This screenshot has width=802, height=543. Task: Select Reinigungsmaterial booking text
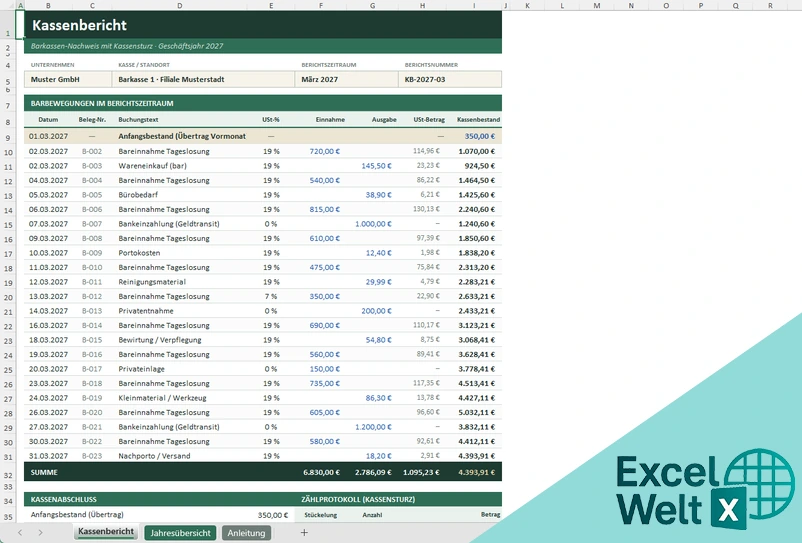[x=152, y=282]
